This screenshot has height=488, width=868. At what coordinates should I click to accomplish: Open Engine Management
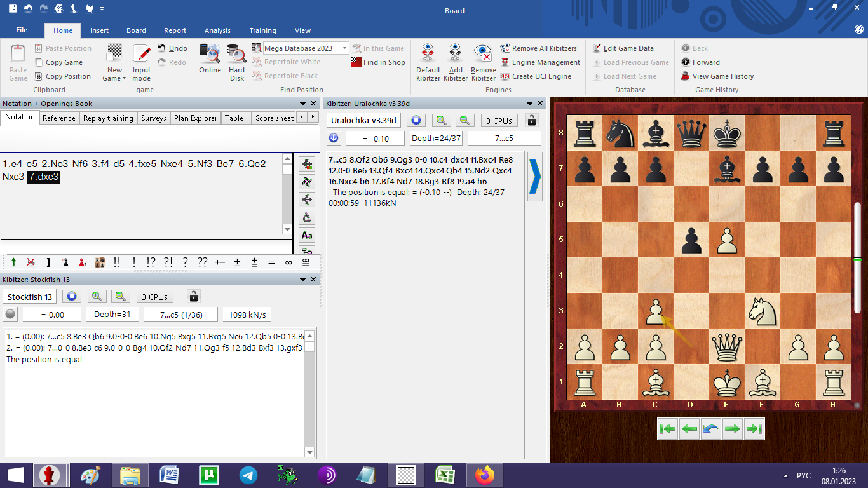tap(540, 62)
